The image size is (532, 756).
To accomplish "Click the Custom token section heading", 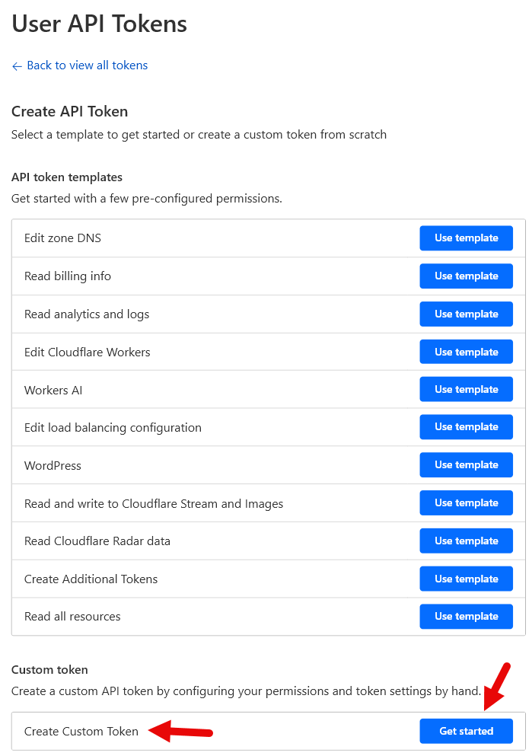I will tap(49, 670).
